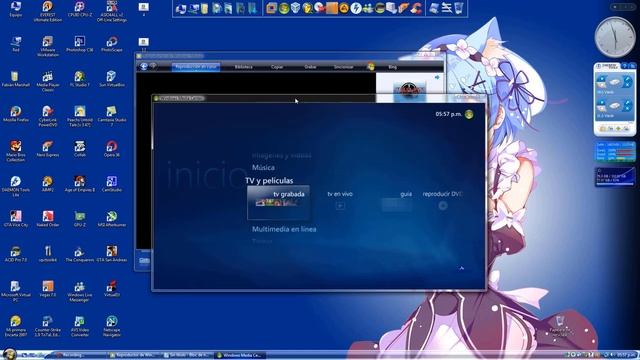The width and height of the screenshot is (640, 360).
Task: Open Media Player Classic shortcut
Action: pos(47,81)
